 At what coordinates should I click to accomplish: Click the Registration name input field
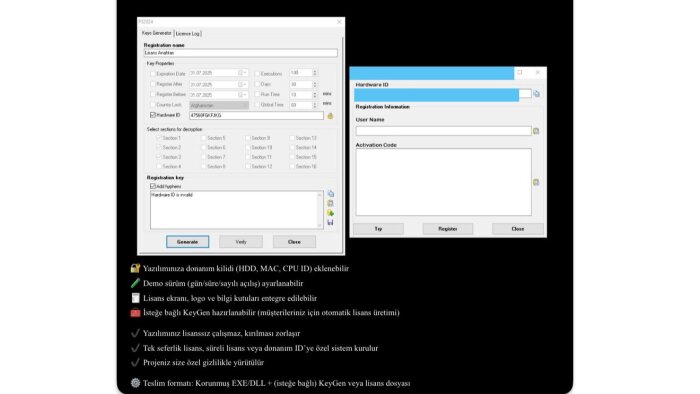[241, 53]
